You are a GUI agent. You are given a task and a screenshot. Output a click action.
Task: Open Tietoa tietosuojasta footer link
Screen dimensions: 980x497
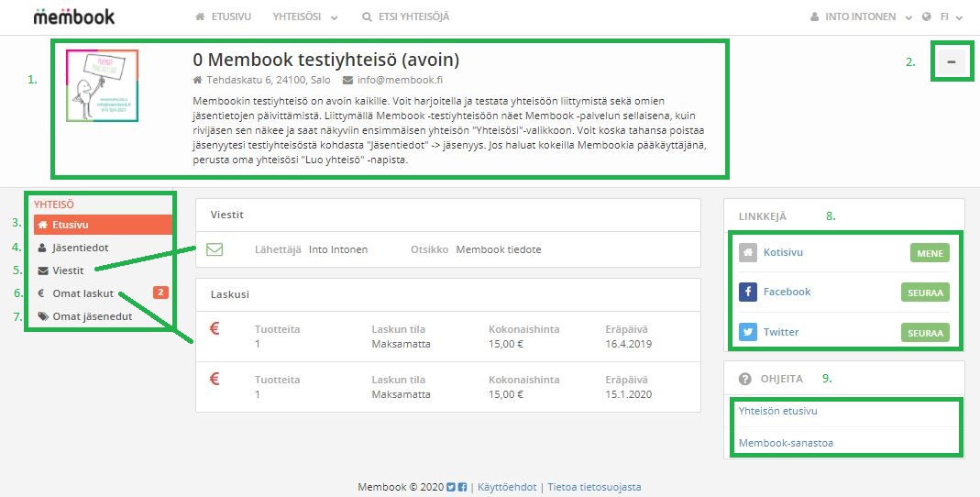point(594,487)
